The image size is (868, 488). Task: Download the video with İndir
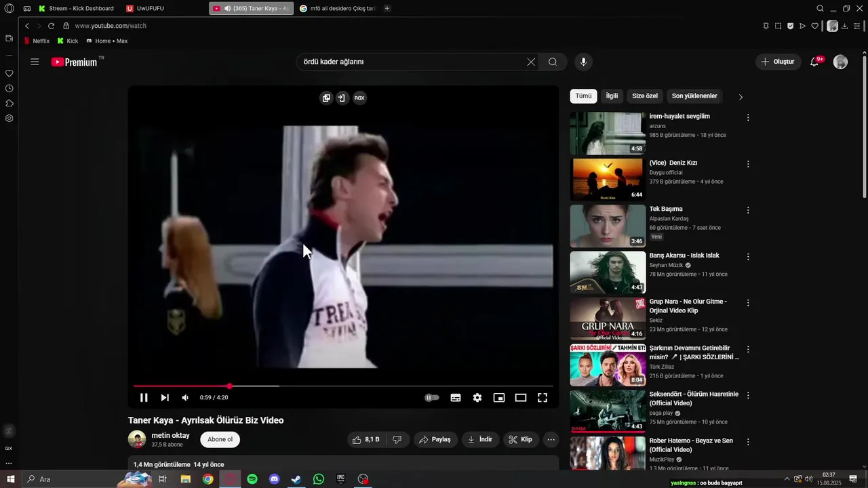(481, 439)
